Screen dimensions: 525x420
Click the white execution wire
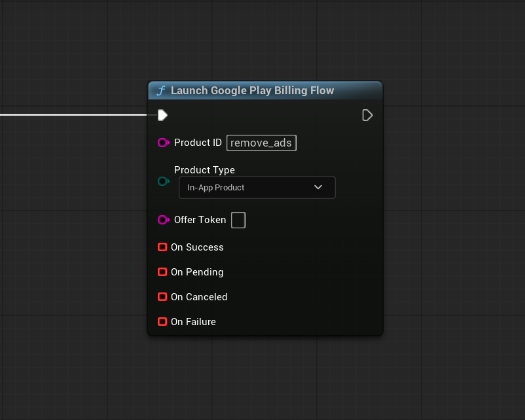(74, 115)
